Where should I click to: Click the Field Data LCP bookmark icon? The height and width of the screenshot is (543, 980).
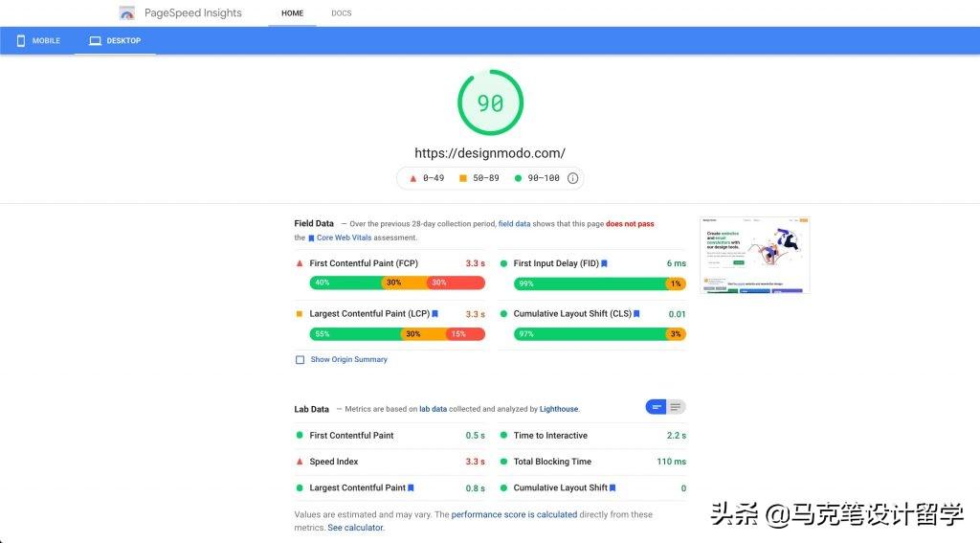point(435,314)
